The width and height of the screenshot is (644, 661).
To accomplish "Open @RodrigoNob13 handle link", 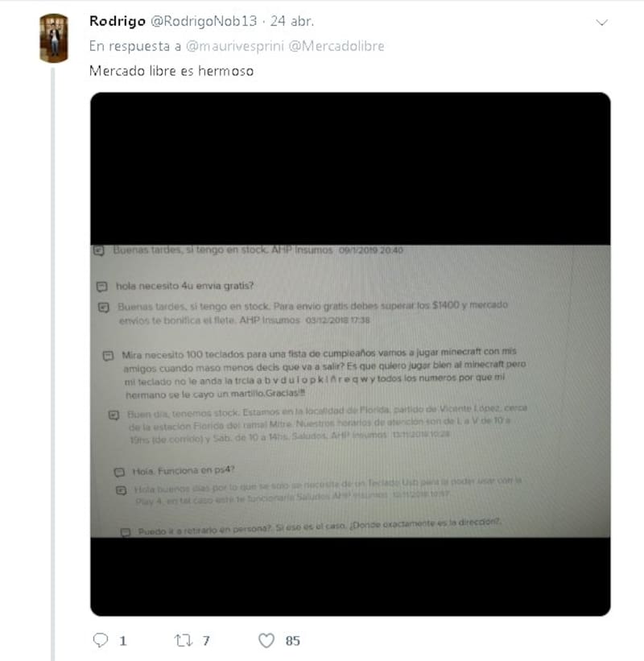I will tap(204, 21).
